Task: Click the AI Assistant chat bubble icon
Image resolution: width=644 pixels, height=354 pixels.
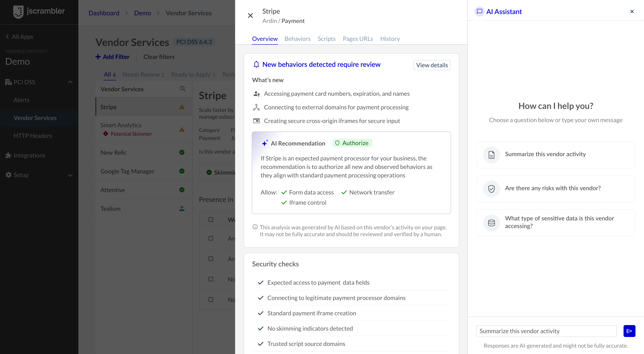Action: click(x=479, y=11)
